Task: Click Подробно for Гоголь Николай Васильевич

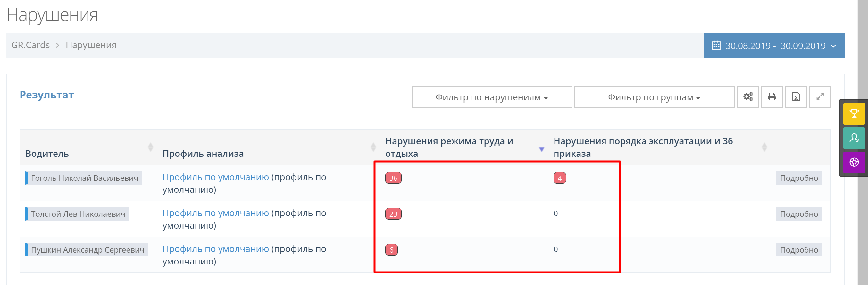Action: (x=798, y=178)
